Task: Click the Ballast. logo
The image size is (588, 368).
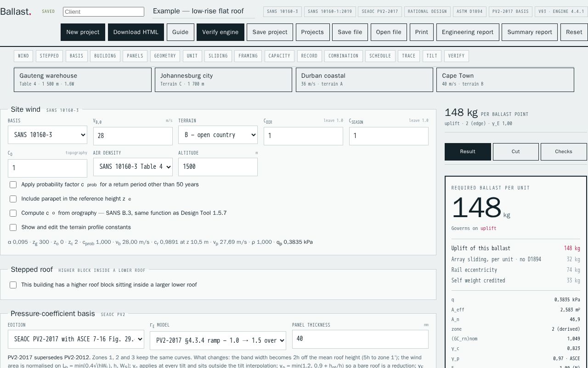Action: [x=16, y=11]
